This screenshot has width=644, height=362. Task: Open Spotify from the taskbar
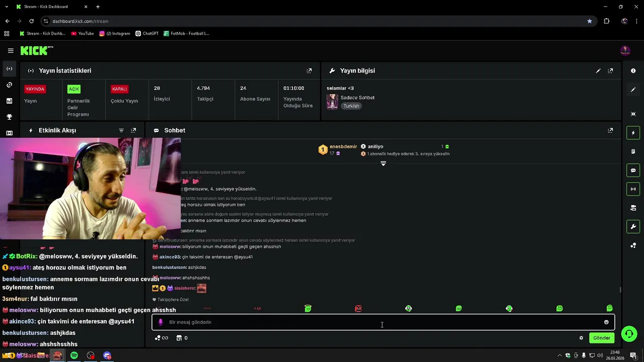(x=74, y=355)
